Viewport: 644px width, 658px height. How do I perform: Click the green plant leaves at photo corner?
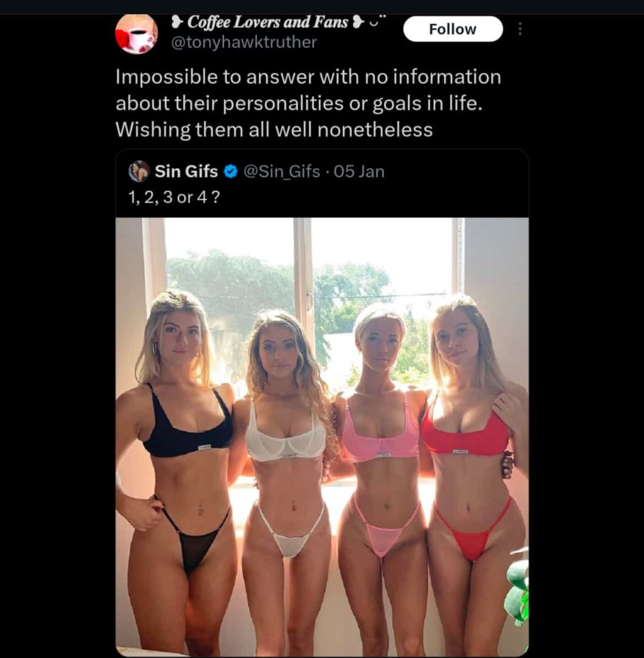pyautogui.click(x=517, y=592)
